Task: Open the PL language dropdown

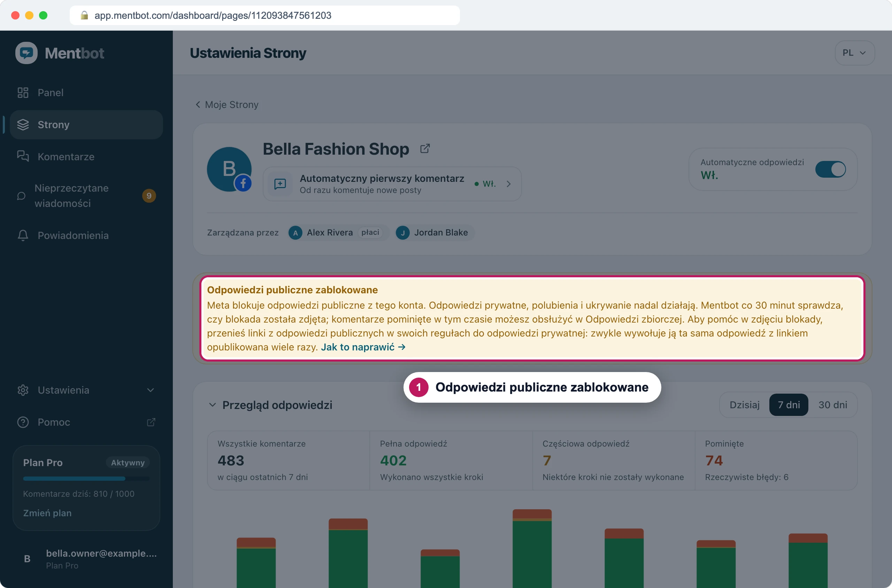Action: tap(854, 53)
